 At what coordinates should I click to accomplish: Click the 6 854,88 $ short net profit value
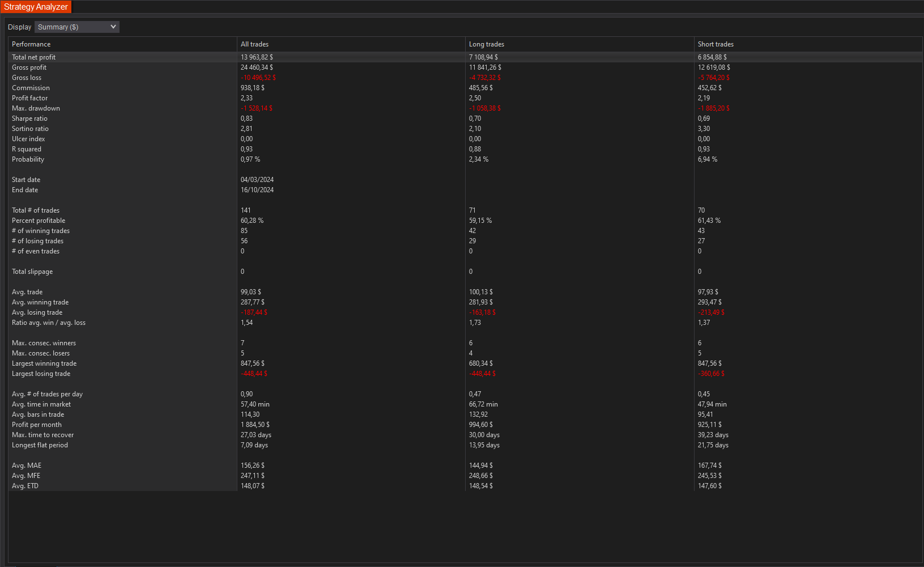[712, 57]
